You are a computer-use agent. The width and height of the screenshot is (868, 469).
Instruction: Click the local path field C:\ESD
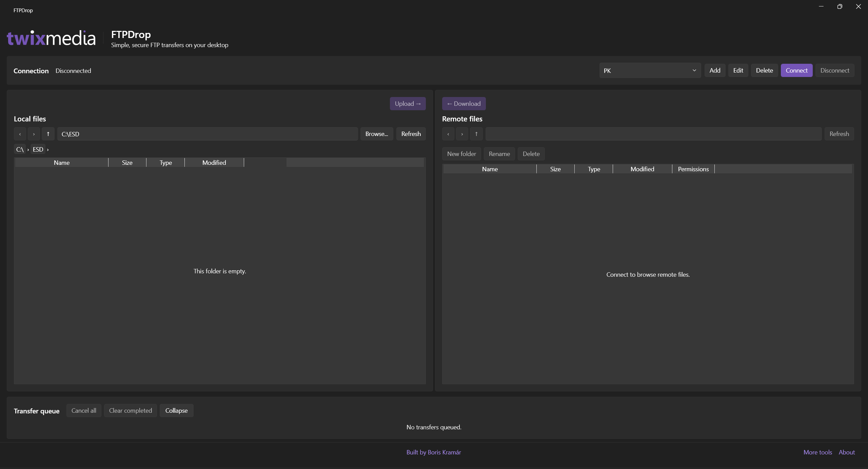pos(208,134)
